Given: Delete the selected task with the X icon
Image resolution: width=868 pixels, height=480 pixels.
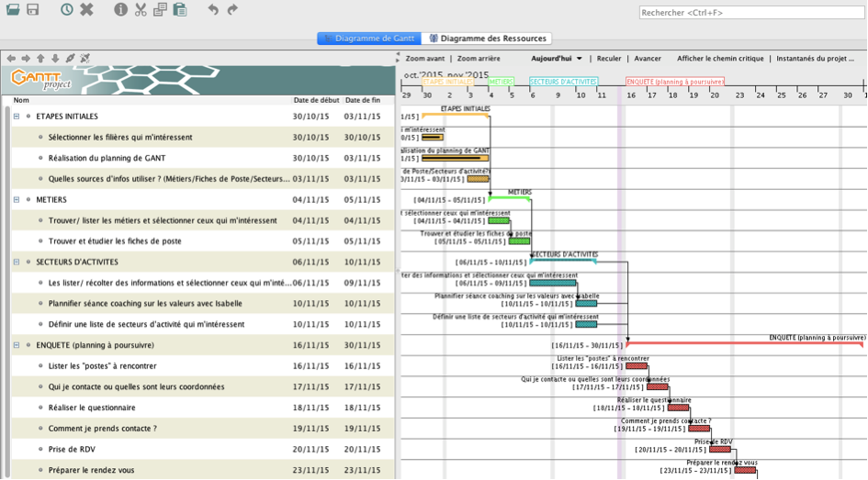Looking at the screenshot, I should click(86, 9).
